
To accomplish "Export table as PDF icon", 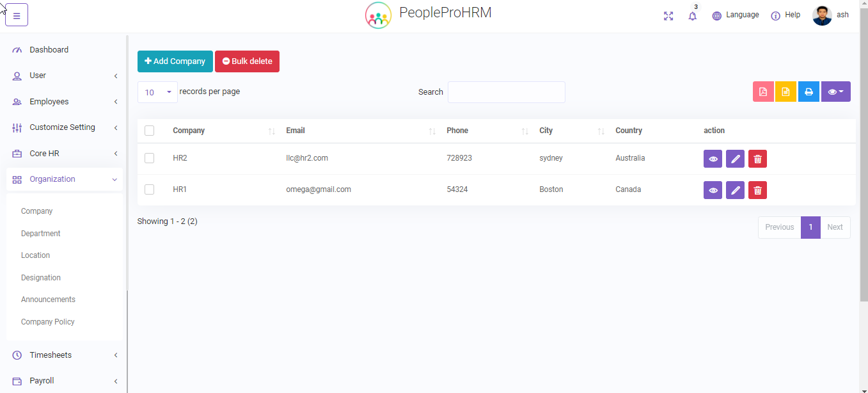I will (763, 92).
